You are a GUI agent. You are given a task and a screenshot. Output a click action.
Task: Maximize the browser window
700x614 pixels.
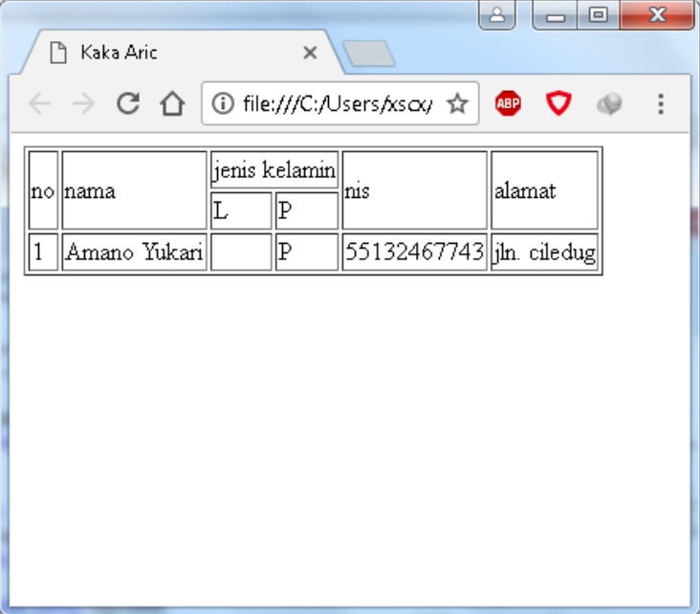click(x=599, y=15)
